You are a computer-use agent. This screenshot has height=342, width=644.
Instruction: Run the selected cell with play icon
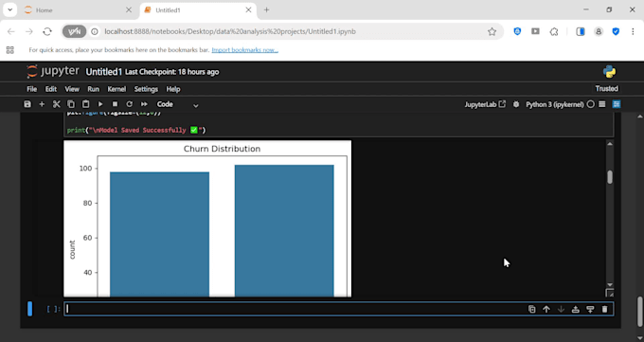(100, 104)
